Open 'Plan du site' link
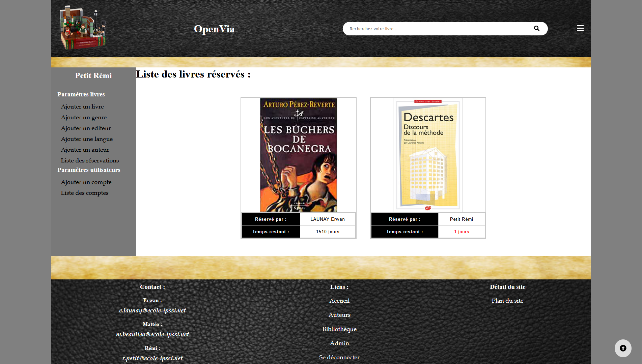This screenshot has height=364, width=642. tap(507, 301)
